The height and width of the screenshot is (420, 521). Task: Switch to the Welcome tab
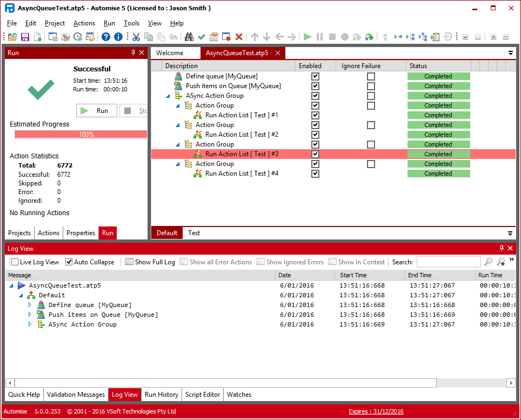[x=170, y=53]
